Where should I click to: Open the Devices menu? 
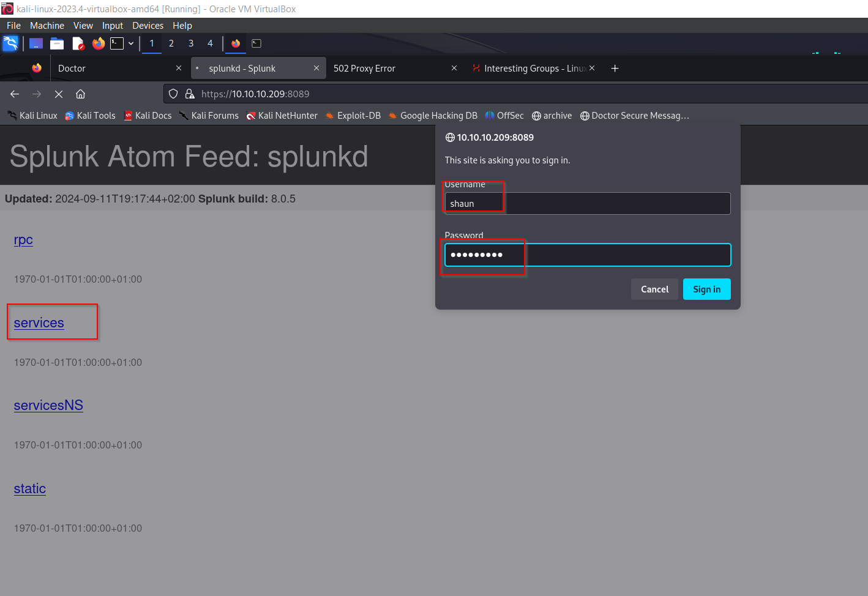pos(148,26)
